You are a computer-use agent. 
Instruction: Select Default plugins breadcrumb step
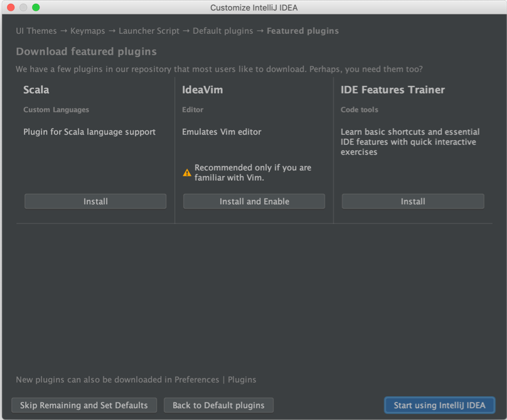[223, 31]
